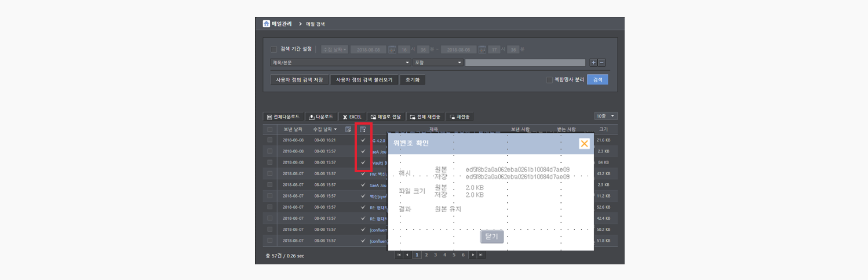Open the 수집 날짜 date type dropdown

click(x=335, y=50)
